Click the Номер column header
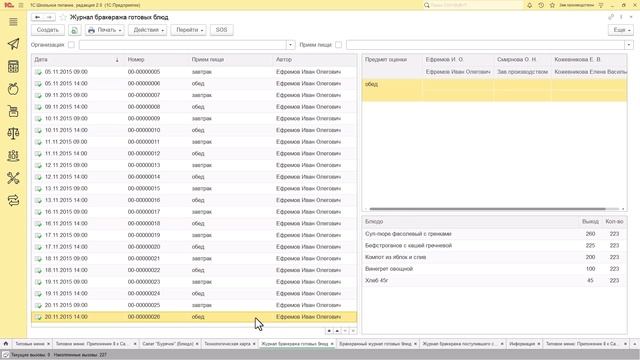Image resolution: width=640 pixels, height=360 pixels. coord(157,60)
